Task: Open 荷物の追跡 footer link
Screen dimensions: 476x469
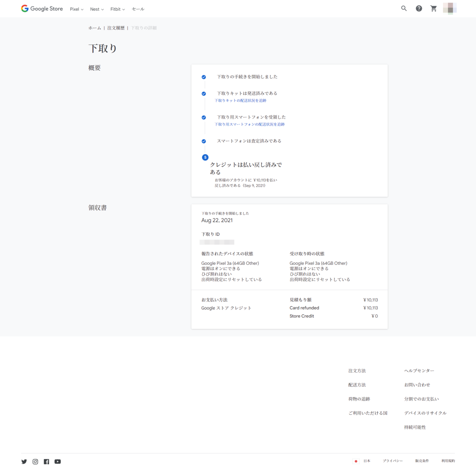Action: pos(359,399)
